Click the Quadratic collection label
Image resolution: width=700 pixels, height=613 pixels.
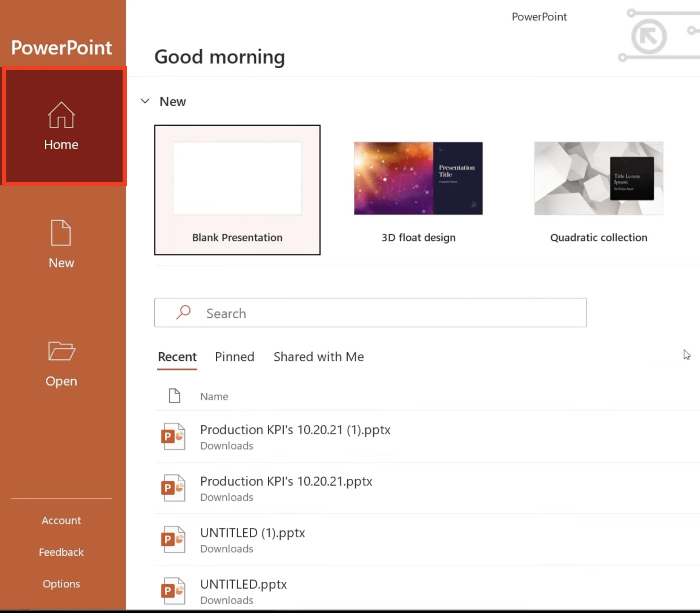[599, 237]
